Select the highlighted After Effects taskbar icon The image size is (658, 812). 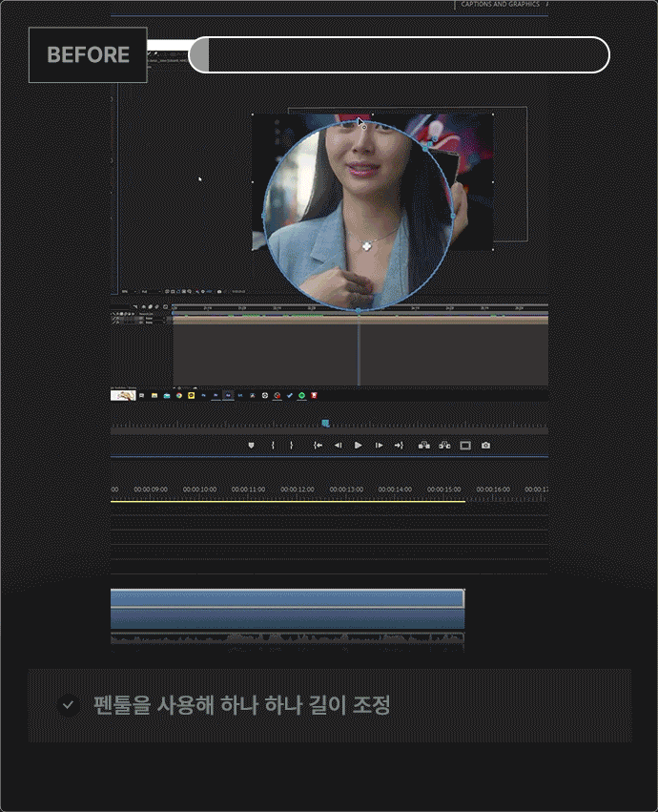click(228, 396)
